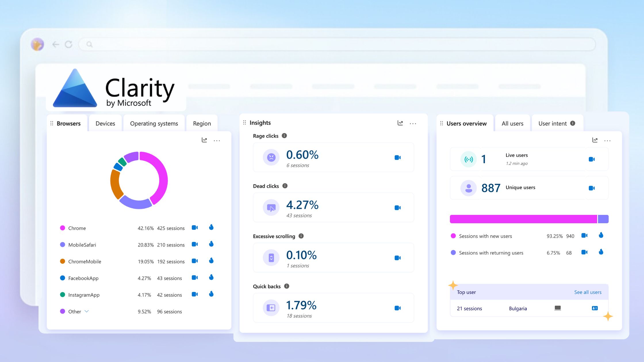Play recordings for Quick backs sessions
The width and height of the screenshot is (644, 362).
[398, 308]
